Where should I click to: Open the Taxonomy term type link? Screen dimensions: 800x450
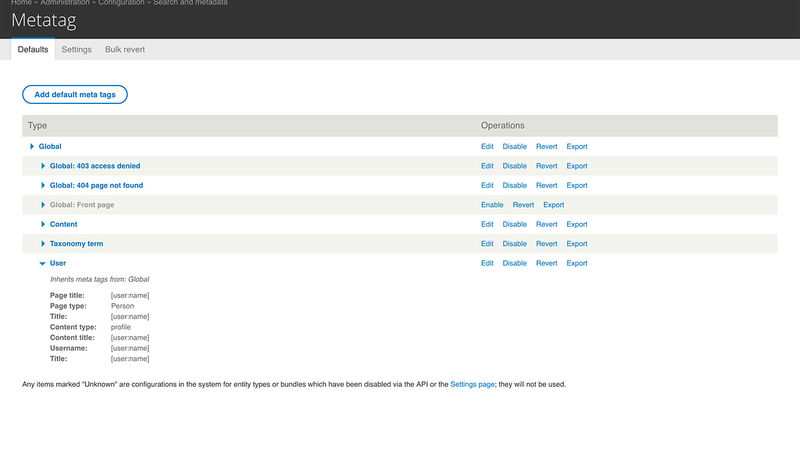pyautogui.click(x=77, y=243)
